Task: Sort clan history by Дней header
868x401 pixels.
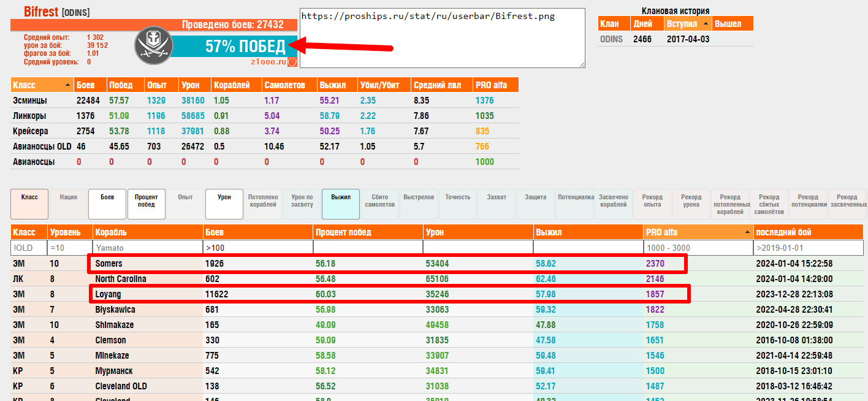Action: click(x=647, y=24)
